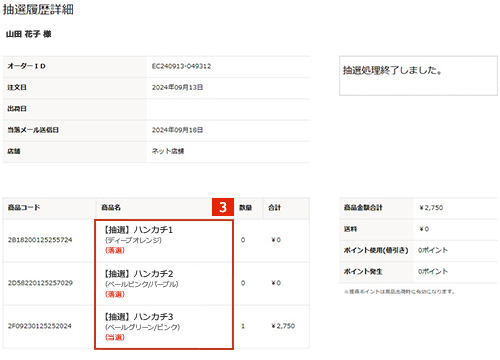Click the 当選 status under ハンカチ3

point(115,337)
